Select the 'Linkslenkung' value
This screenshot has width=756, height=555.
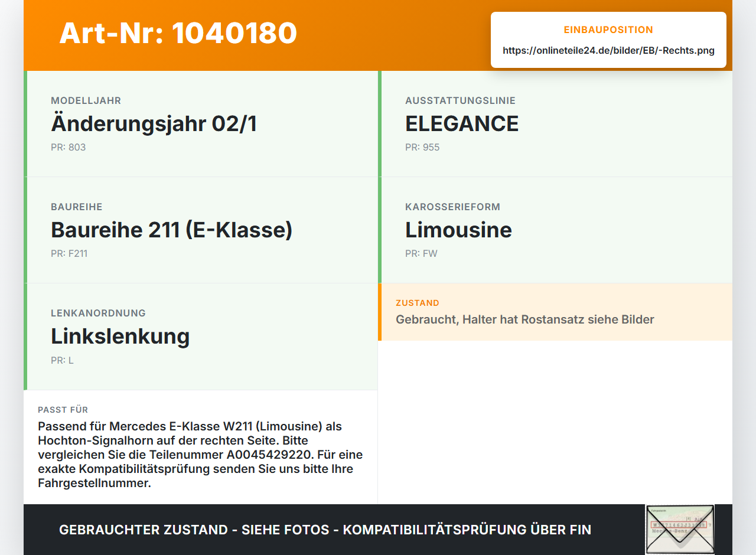pyautogui.click(x=120, y=337)
